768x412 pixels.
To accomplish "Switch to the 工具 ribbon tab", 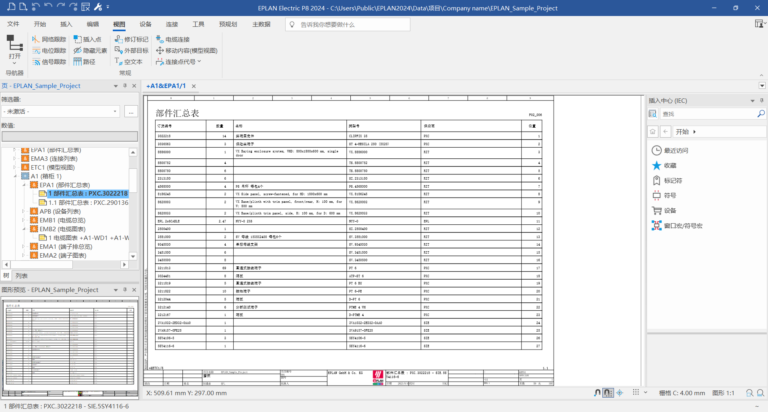I will coord(198,24).
